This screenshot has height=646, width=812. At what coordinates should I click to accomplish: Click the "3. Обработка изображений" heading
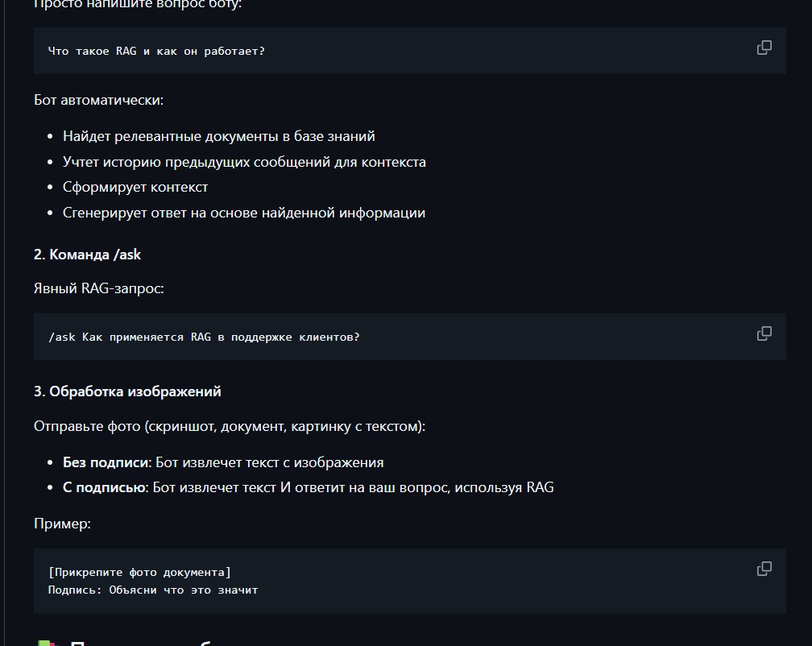pos(127,391)
